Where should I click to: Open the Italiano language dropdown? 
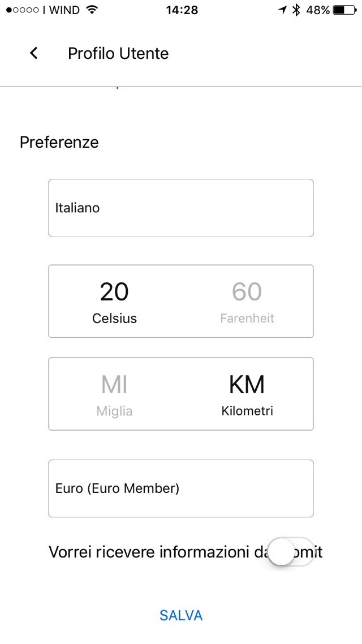point(181,208)
